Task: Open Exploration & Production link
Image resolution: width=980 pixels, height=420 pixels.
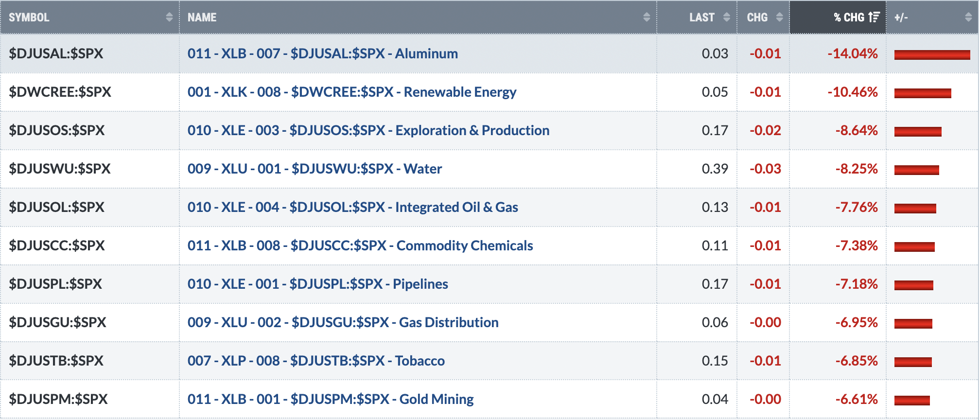Action: pos(368,130)
